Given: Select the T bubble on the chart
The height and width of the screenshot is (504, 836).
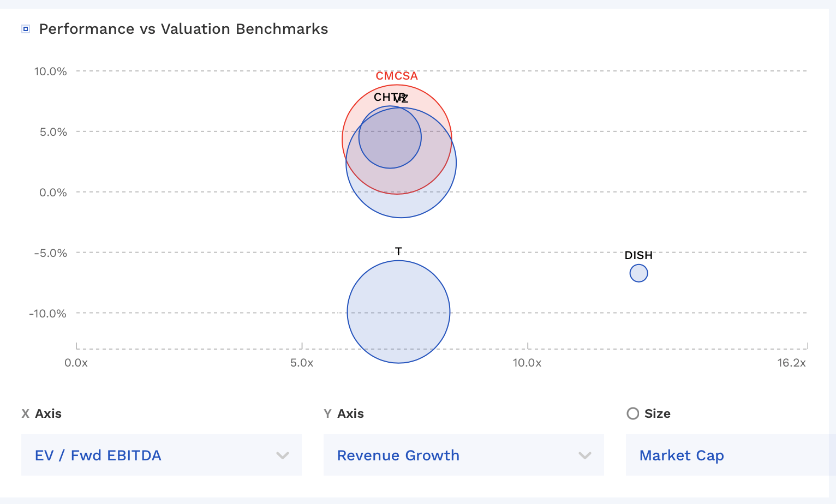Looking at the screenshot, I should (x=398, y=313).
